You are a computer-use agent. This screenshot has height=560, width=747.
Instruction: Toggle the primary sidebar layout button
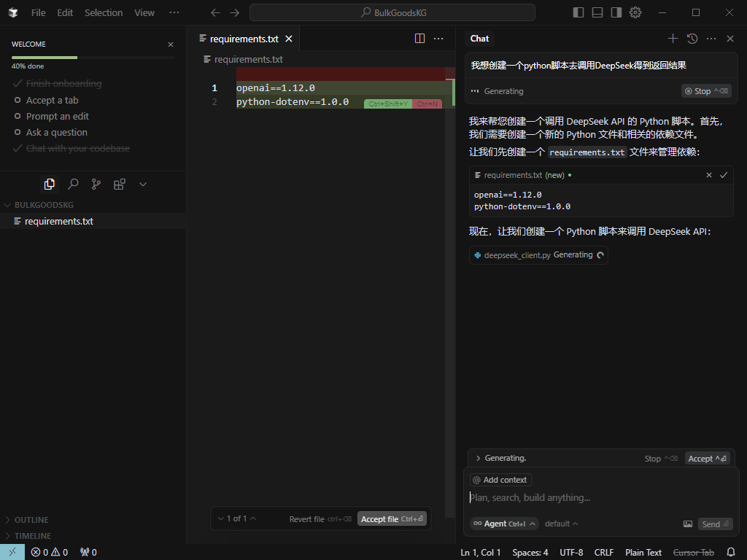(x=578, y=12)
